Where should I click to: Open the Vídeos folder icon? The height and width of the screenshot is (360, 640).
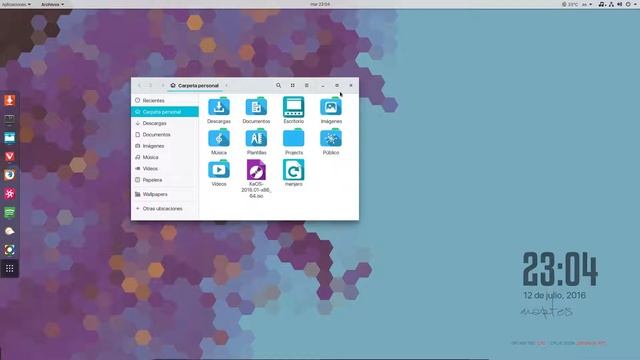click(x=219, y=170)
